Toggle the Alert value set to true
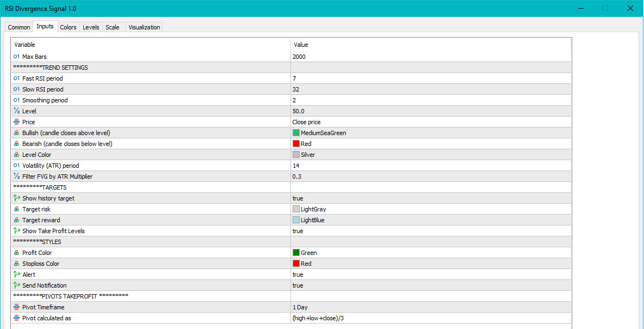644x329 pixels. point(298,275)
